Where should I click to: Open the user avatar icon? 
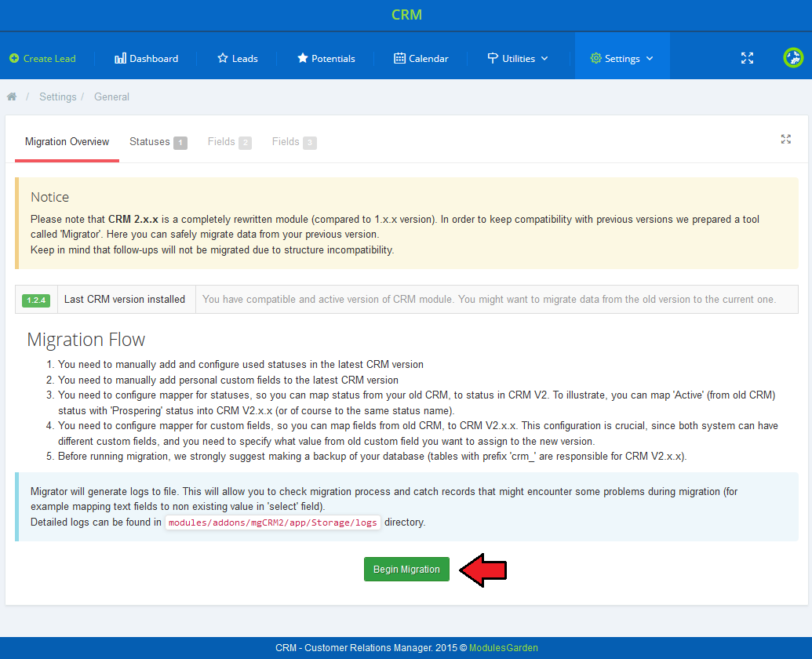(793, 57)
